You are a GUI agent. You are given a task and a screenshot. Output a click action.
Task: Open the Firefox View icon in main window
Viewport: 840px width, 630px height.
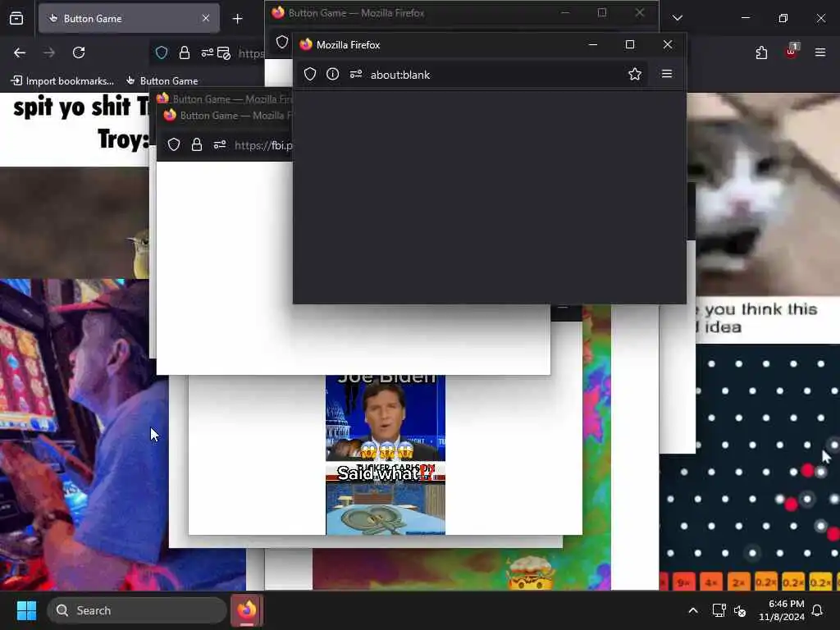click(16, 18)
